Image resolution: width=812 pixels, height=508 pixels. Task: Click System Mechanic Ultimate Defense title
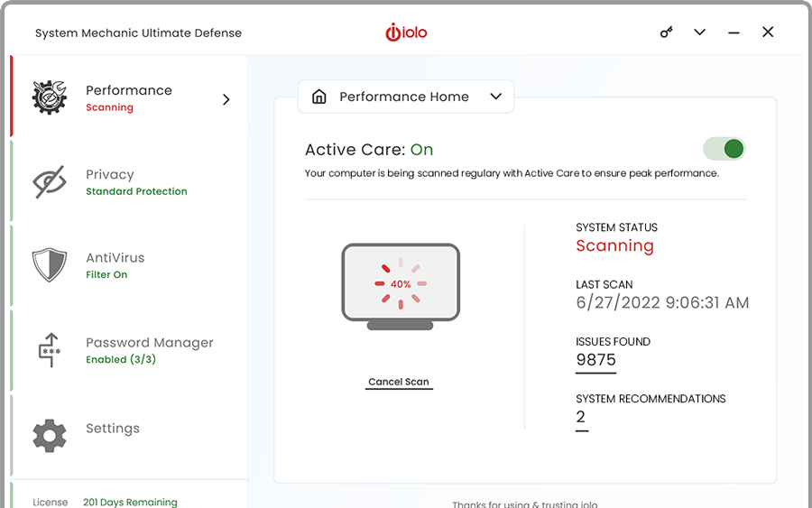138,33
